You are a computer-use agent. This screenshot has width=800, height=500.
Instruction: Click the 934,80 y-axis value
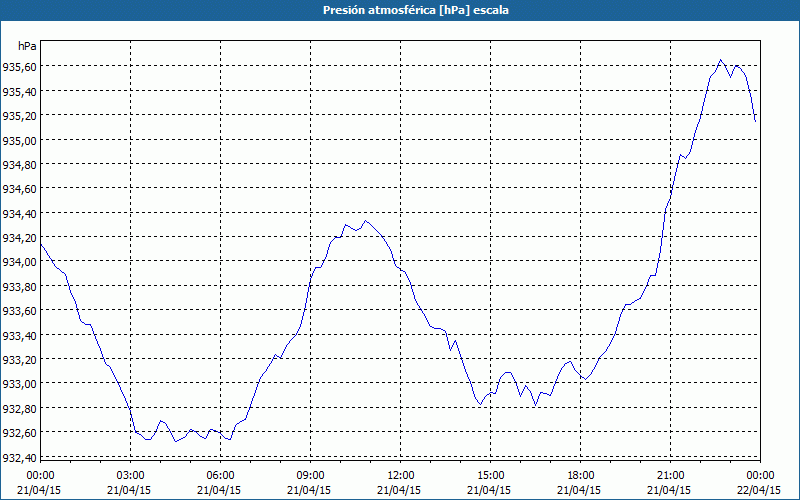[19, 165]
